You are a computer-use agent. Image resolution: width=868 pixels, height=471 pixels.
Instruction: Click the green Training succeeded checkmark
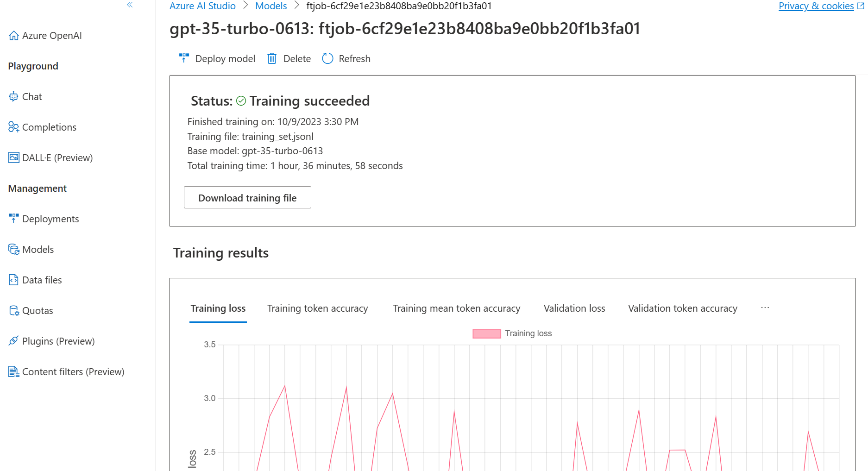click(x=241, y=101)
